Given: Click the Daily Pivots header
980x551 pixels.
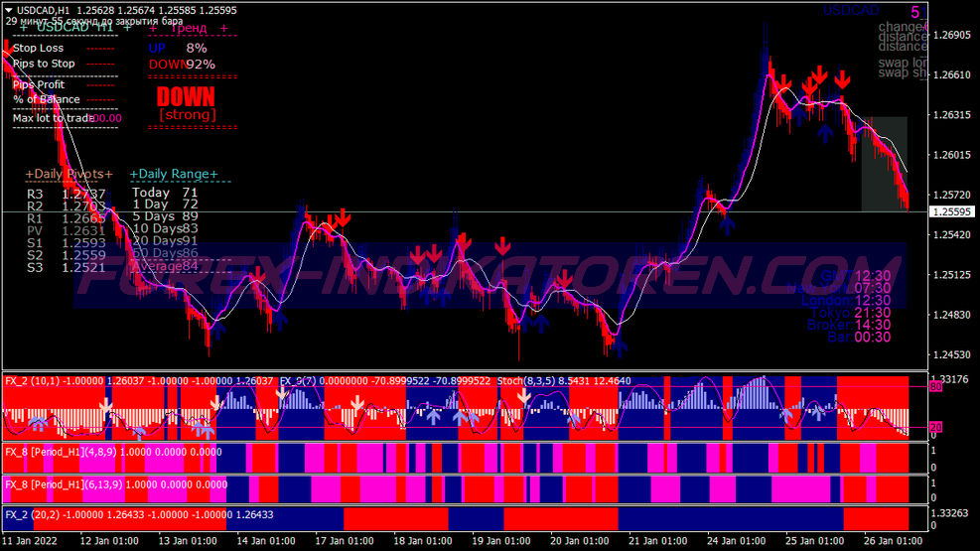Looking at the screenshot, I should tap(69, 174).
